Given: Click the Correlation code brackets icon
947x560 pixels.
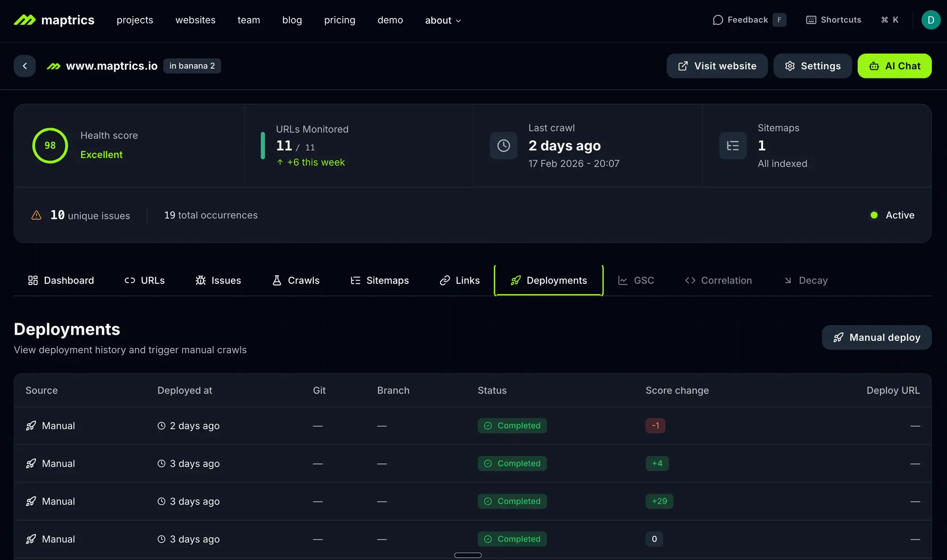Looking at the screenshot, I should [690, 280].
